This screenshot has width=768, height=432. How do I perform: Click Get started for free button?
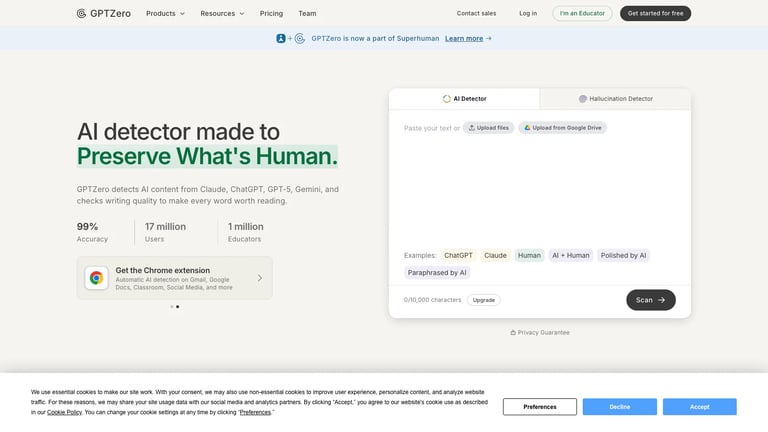655,13
